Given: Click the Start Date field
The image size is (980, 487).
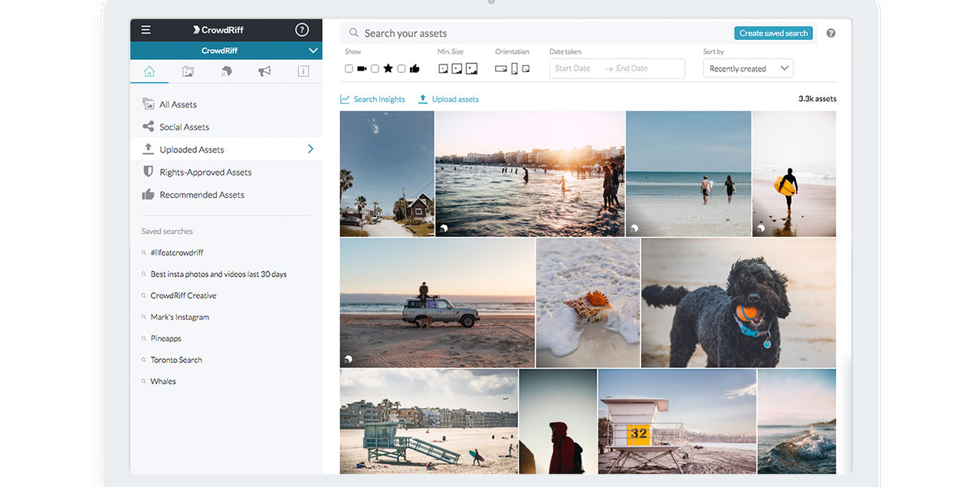Looking at the screenshot, I should coord(573,68).
